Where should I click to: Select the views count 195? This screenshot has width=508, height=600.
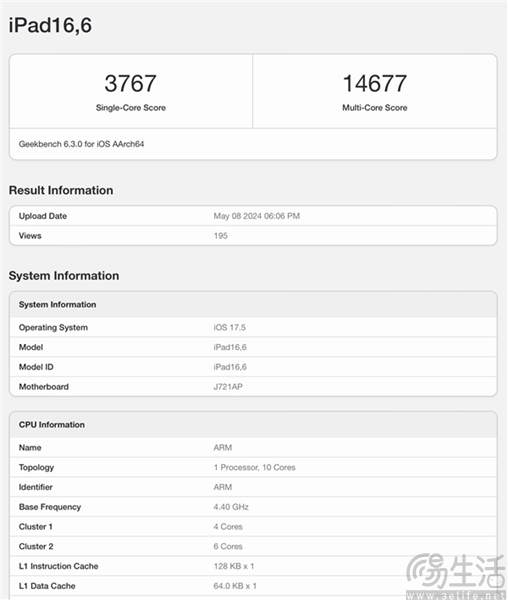tap(221, 236)
